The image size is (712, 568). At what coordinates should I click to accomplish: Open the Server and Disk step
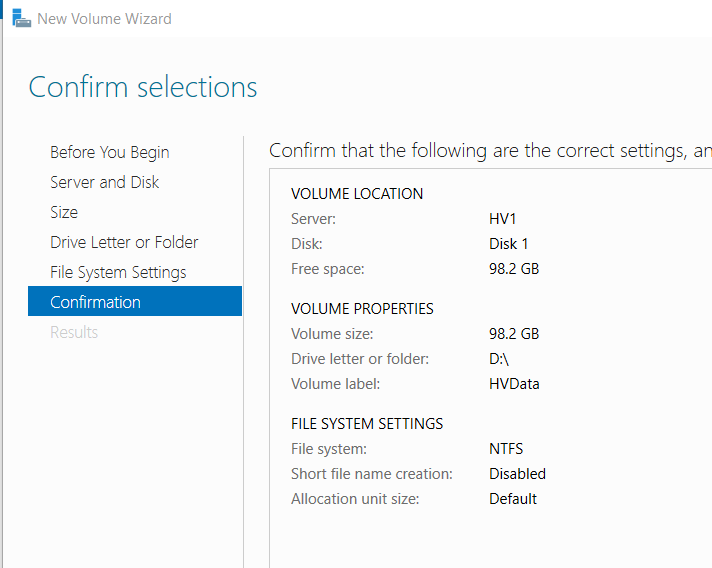click(104, 182)
